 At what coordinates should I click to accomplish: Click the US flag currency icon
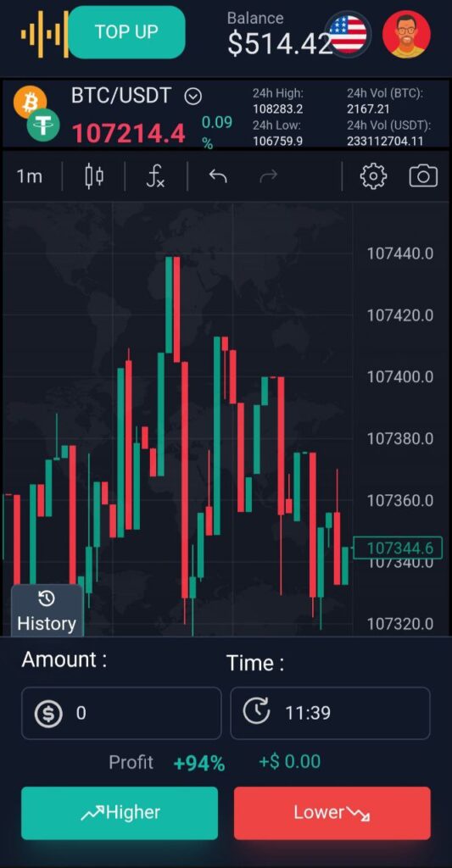[348, 34]
